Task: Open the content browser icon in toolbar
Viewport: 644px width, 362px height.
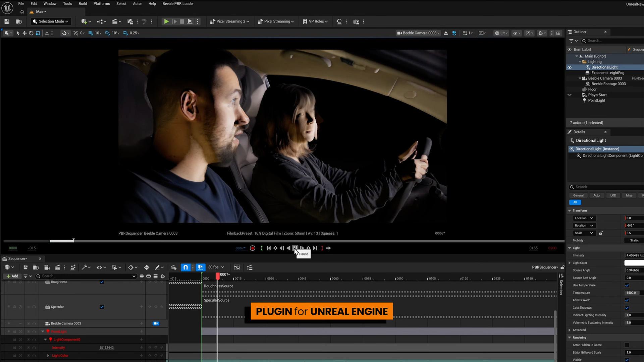Action: pos(19,21)
